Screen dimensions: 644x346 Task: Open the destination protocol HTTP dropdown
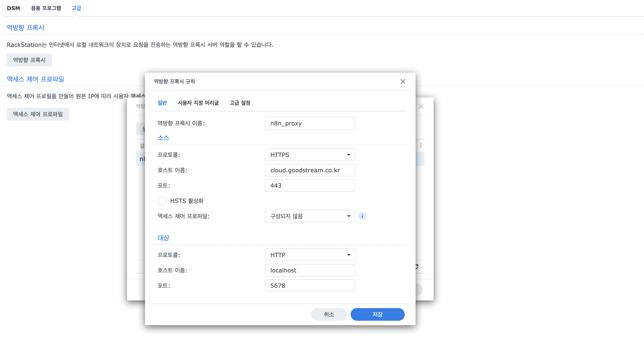tap(310, 255)
